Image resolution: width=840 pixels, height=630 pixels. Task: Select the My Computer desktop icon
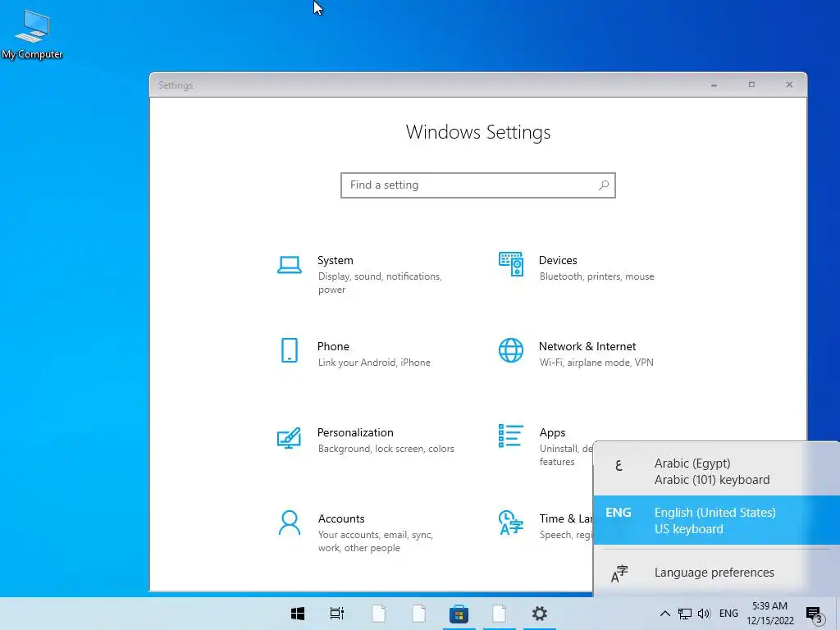pos(32,34)
